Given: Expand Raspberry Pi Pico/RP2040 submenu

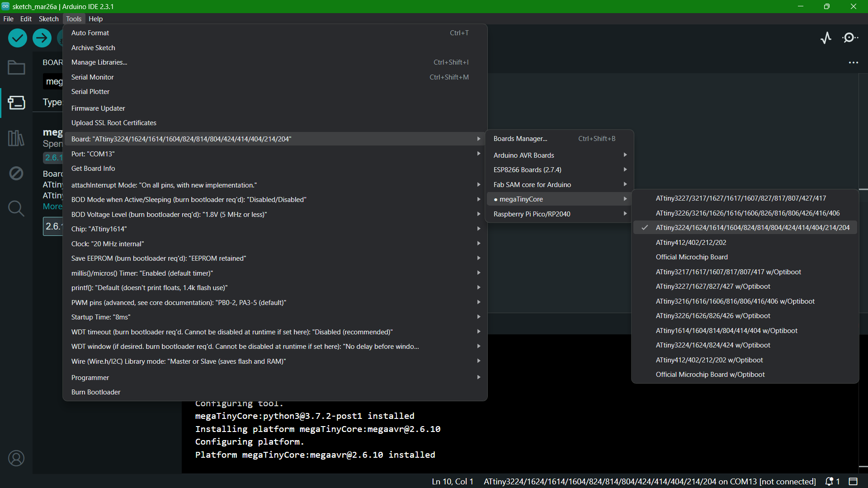Looking at the screenshot, I should point(559,214).
